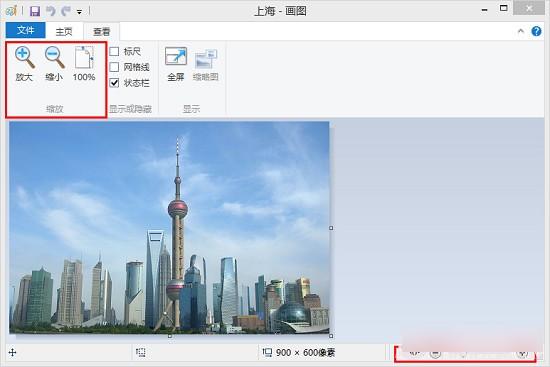Screen dimensions: 550x367
Task: Zoom in with the 放大 magnifier
Action: click(x=24, y=64)
